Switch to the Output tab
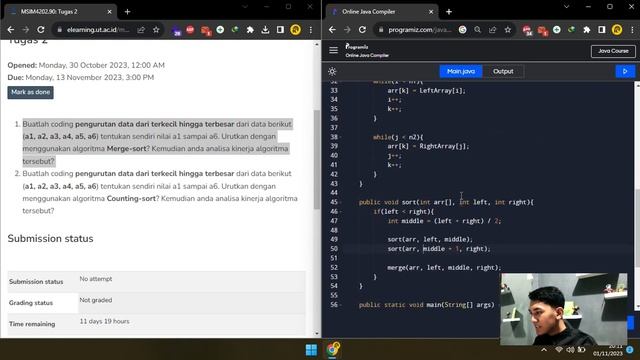 (x=503, y=71)
